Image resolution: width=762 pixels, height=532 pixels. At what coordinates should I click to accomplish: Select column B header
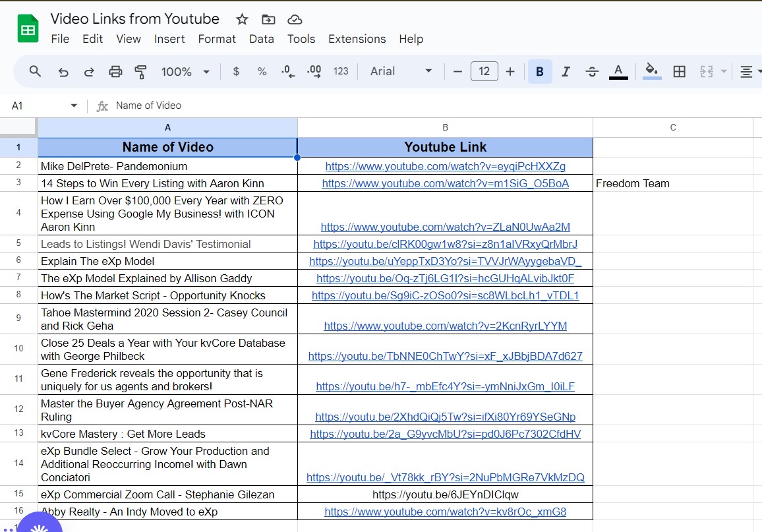(x=445, y=127)
